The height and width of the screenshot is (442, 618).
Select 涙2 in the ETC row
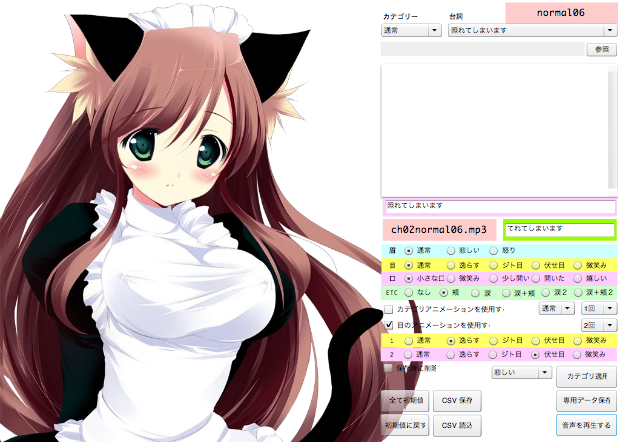coord(546,293)
